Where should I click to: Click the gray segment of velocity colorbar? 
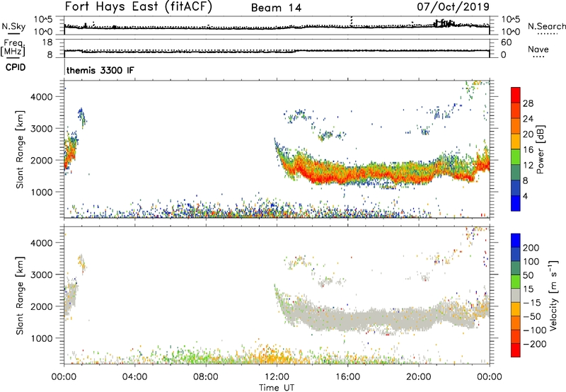point(516,296)
